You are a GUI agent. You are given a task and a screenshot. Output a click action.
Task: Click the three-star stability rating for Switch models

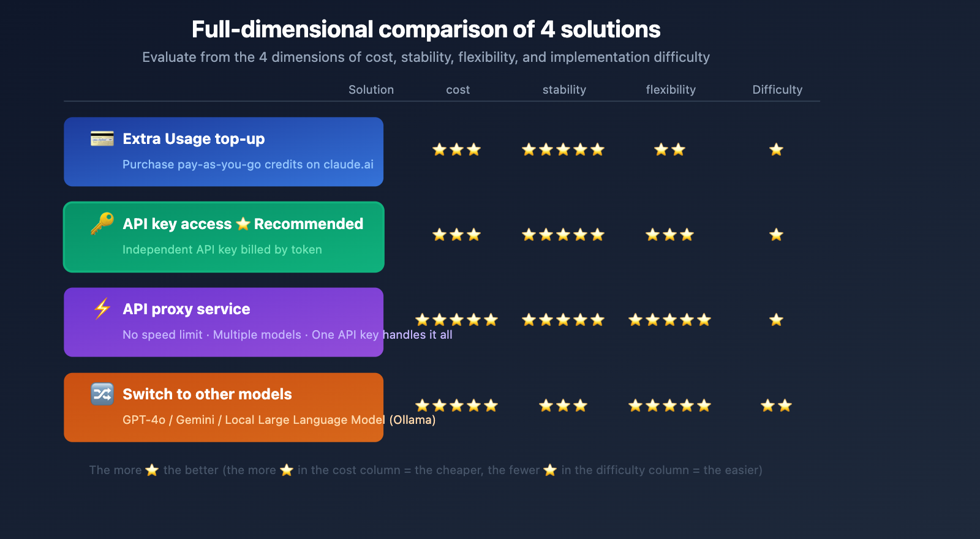coord(563,405)
